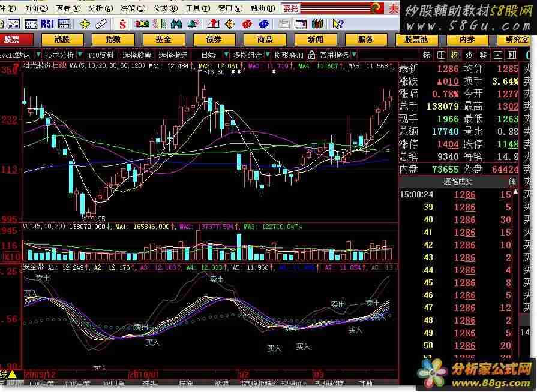Click the 选择指标 button
Screen dimensions: 537x392
click(173, 55)
